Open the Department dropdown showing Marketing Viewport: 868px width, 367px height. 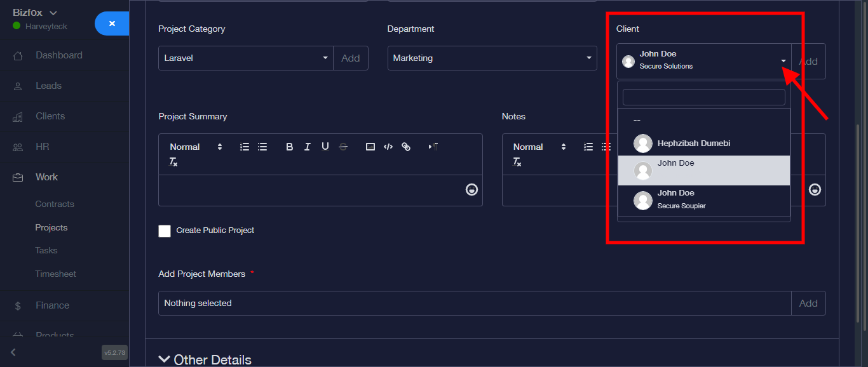pyautogui.click(x=492, y=58)
